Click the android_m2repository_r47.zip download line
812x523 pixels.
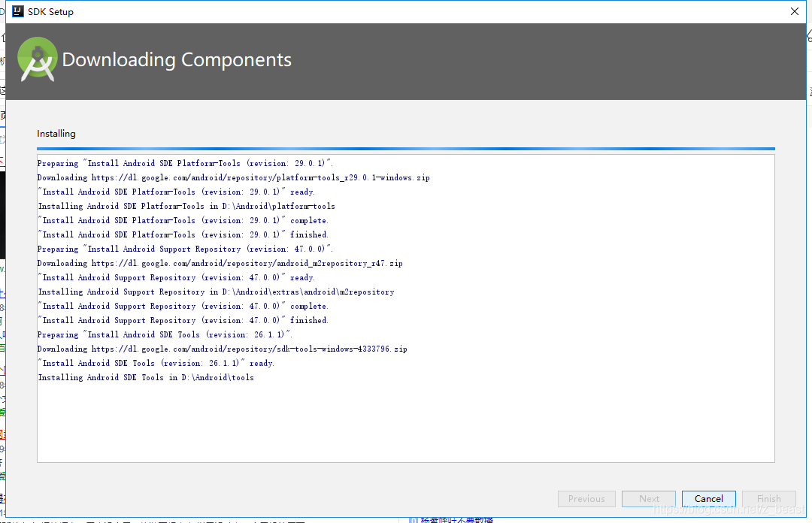[220, 263]
